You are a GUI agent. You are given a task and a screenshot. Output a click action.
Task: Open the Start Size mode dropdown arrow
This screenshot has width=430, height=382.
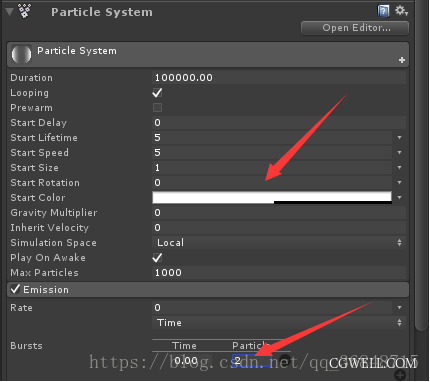(x=399, y=168)
